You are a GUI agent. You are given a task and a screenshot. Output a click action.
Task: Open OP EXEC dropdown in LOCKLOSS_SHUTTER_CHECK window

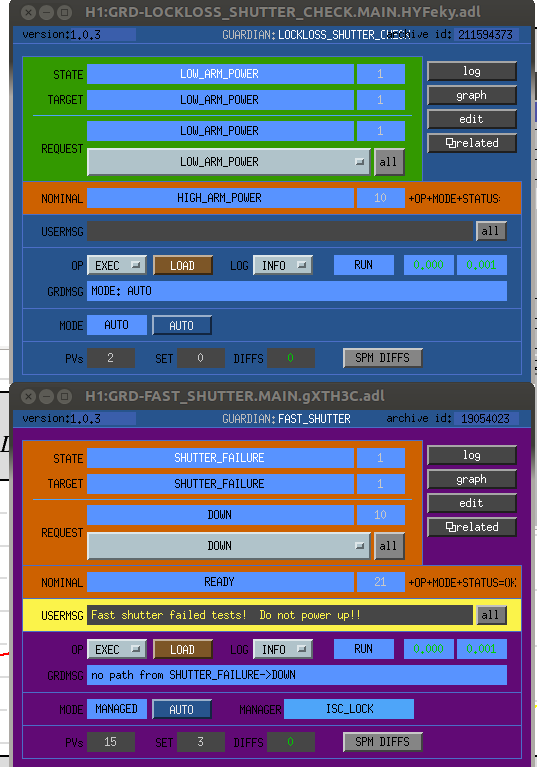[116, 265]
